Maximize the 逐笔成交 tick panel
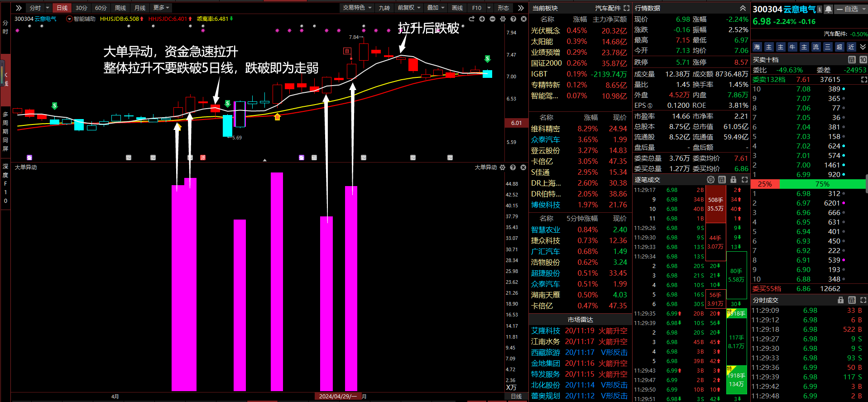The height and width of the screenshot is (402, 868). (744, 180)
